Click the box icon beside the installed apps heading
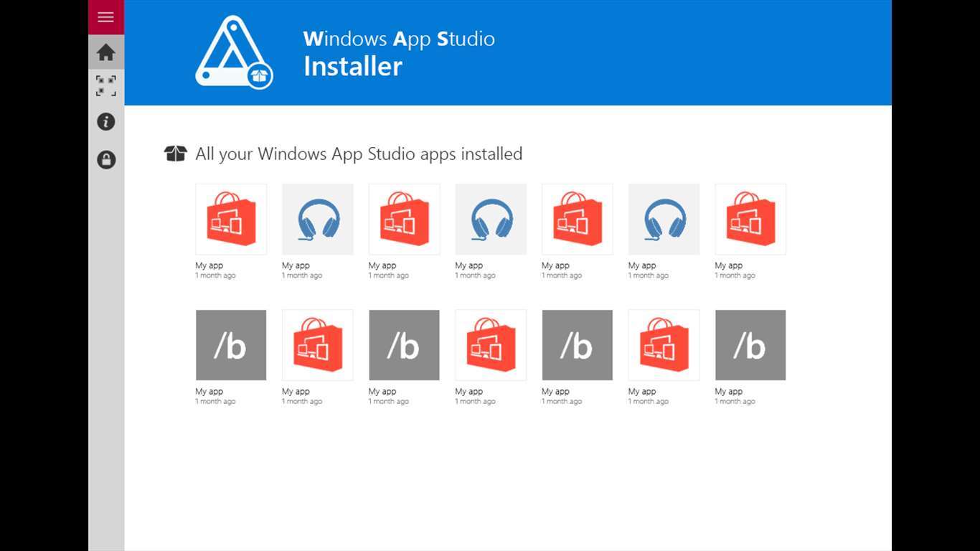This screenshot has height=551, width=980. tap(175, 154)
